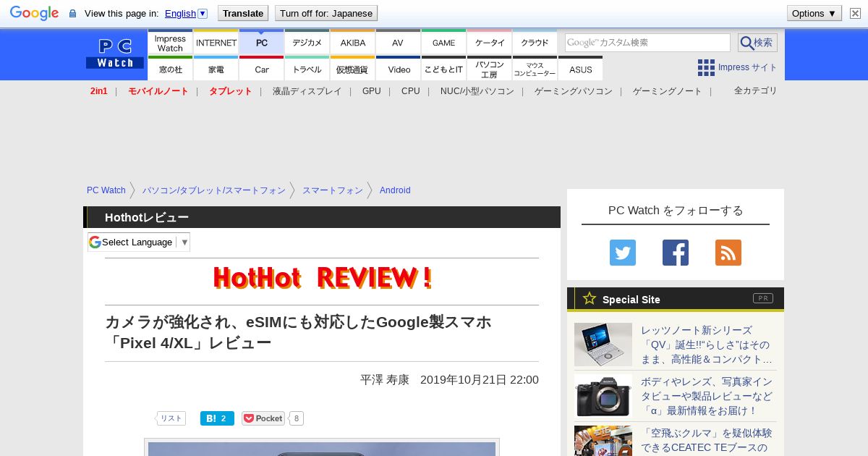Screen dimensions: 868x456
Task: Open the GAME tab
Action: 443,43
